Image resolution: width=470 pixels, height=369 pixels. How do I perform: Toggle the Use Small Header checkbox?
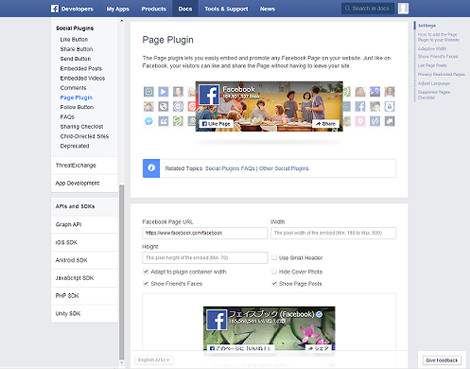click(274, 257)
